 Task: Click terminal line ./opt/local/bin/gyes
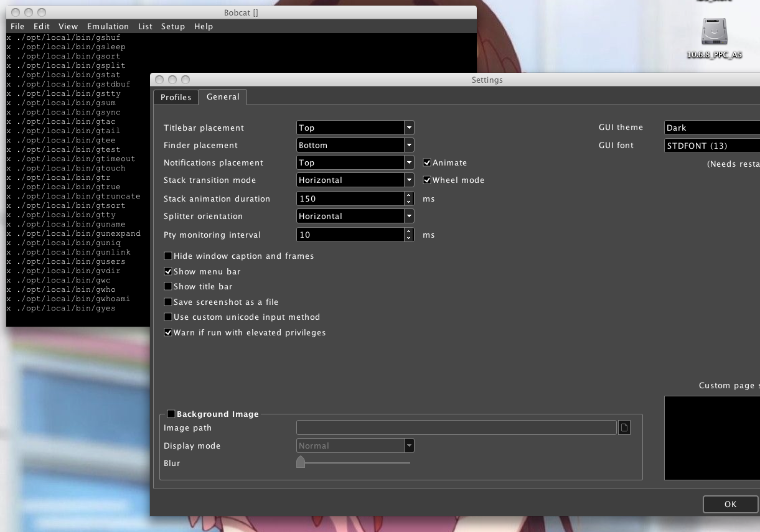pos(61,308)
